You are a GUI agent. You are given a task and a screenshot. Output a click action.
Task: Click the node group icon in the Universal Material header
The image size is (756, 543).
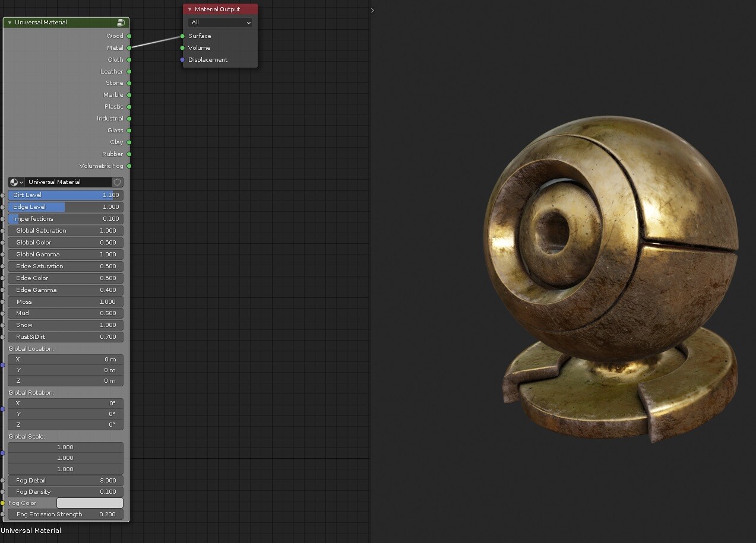pos(121,22)
